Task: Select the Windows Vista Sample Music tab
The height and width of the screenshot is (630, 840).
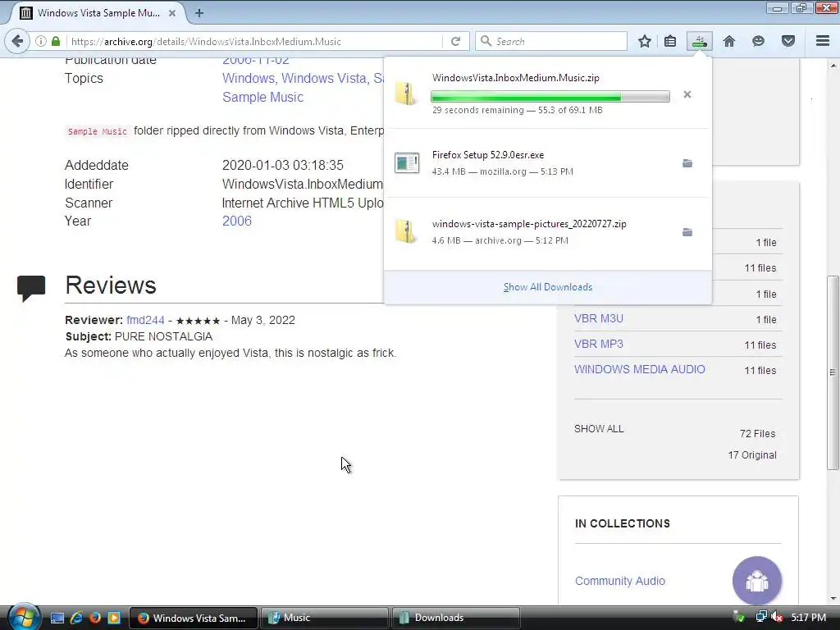Action: tap(98, 13)
